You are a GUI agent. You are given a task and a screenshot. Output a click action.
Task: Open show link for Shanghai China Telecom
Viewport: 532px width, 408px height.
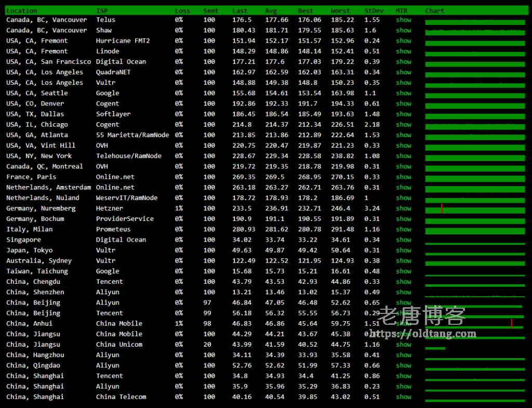(403, 397)
